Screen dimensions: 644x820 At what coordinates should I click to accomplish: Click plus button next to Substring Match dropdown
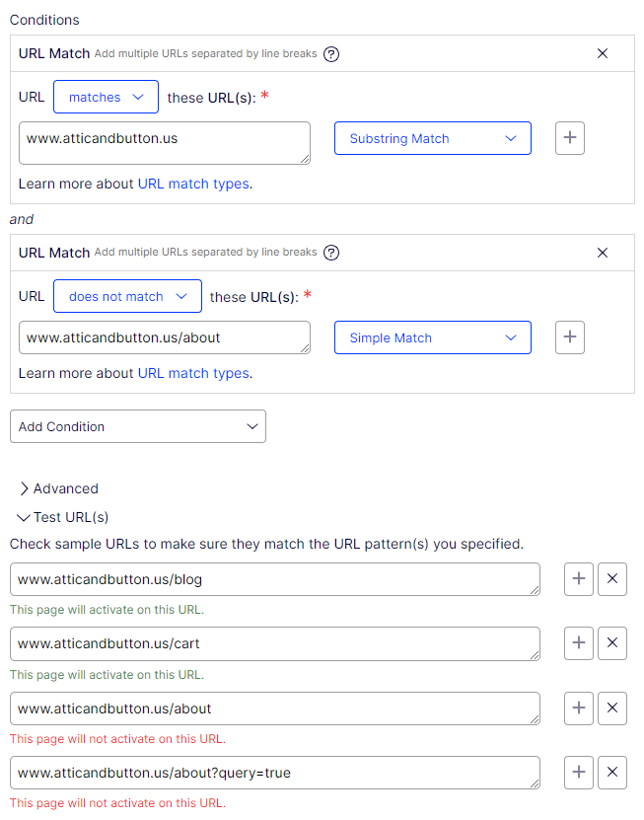[570, 138]
